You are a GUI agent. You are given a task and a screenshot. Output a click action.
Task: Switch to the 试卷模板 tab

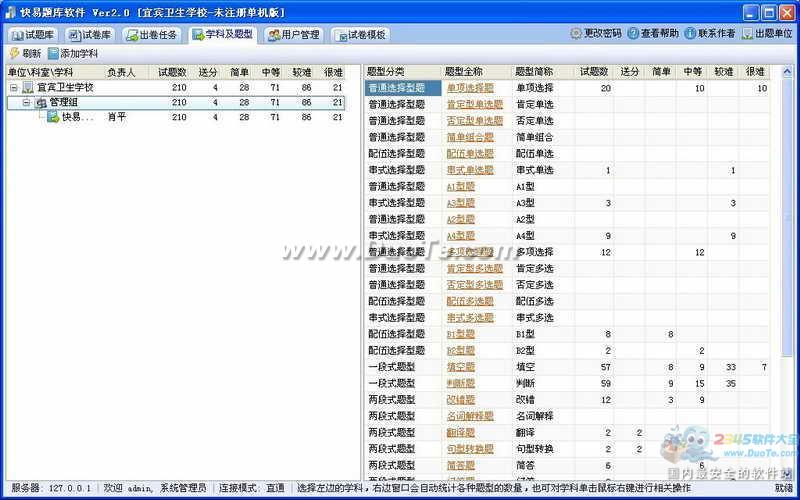point(359,35)
